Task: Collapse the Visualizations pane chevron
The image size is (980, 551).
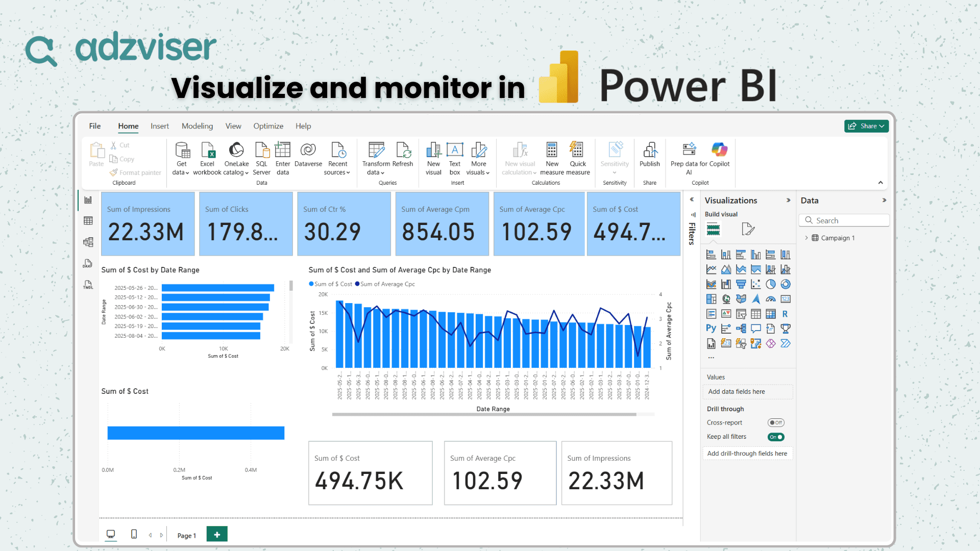Action: [789, 201]
